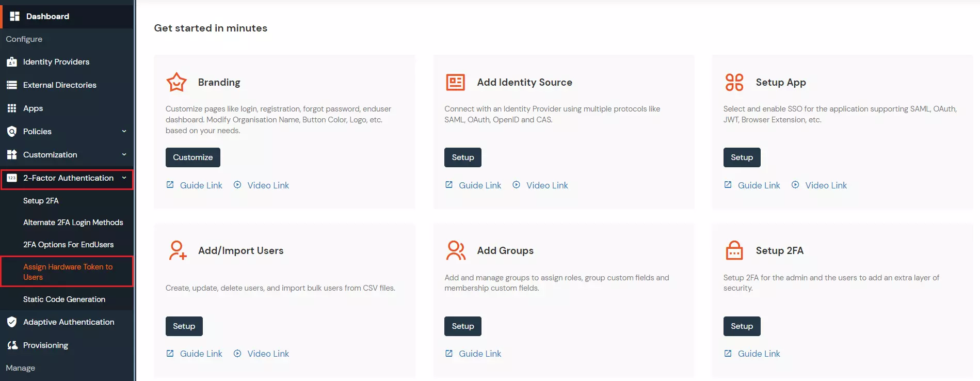Click the Branding star icon
This screenshot has width=980, height=381.
pos(176,82)
